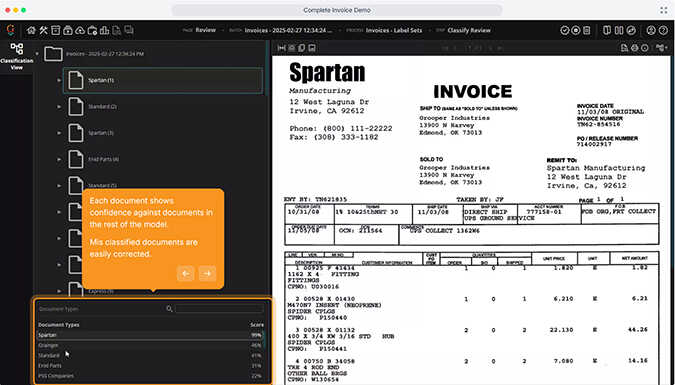Click the Document Types column header
The image size is (675, 385).
coord(59,325)
